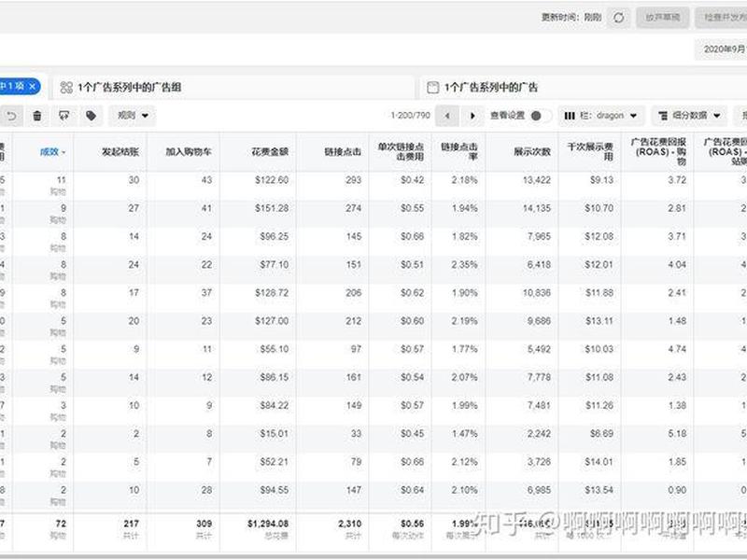Viewport: 747px width, 560px height.
Task: Click the 放弃草稿 button
Action: tap(663, 18)
